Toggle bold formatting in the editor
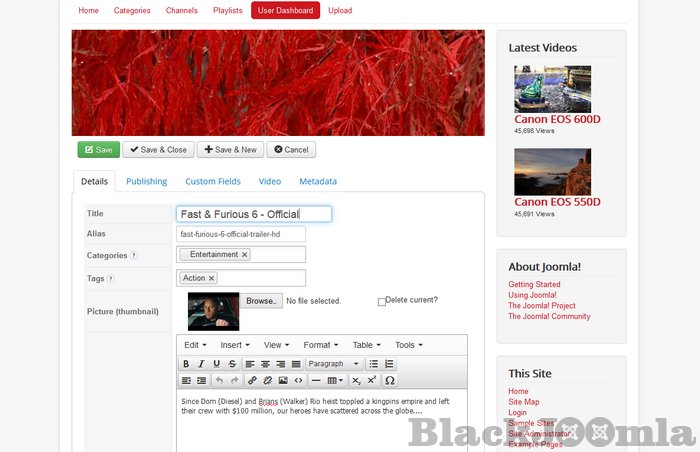 (x=186, y=364)
